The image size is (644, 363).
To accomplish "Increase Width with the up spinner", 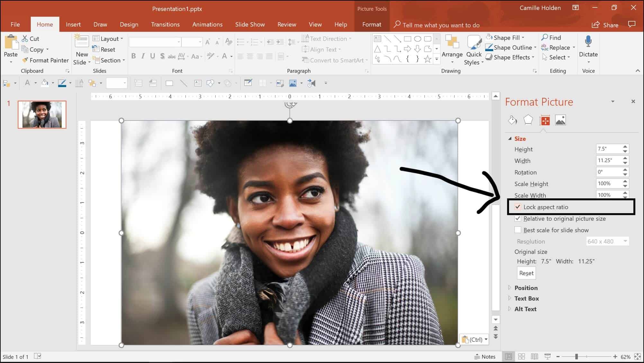I will (625, 158).
